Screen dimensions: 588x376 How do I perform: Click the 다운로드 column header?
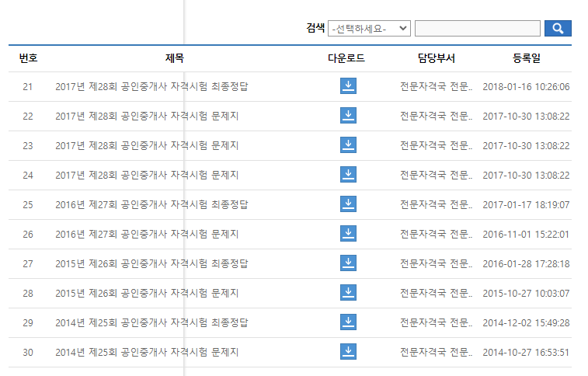click(346, 58)
